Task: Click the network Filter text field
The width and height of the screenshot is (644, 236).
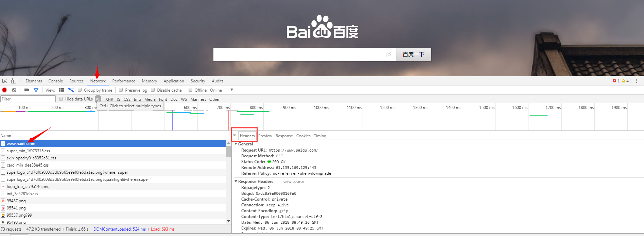Action: [28, 99]
